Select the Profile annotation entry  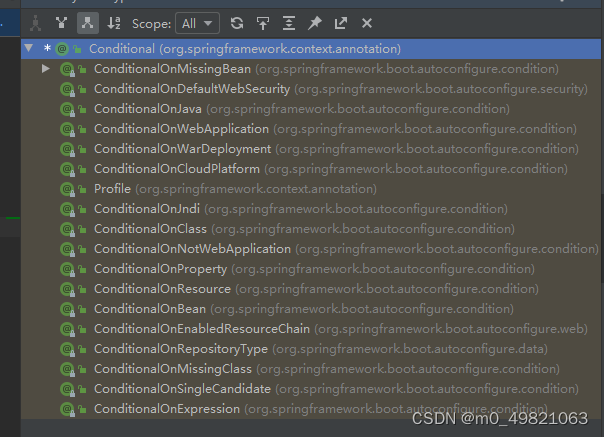311,189
